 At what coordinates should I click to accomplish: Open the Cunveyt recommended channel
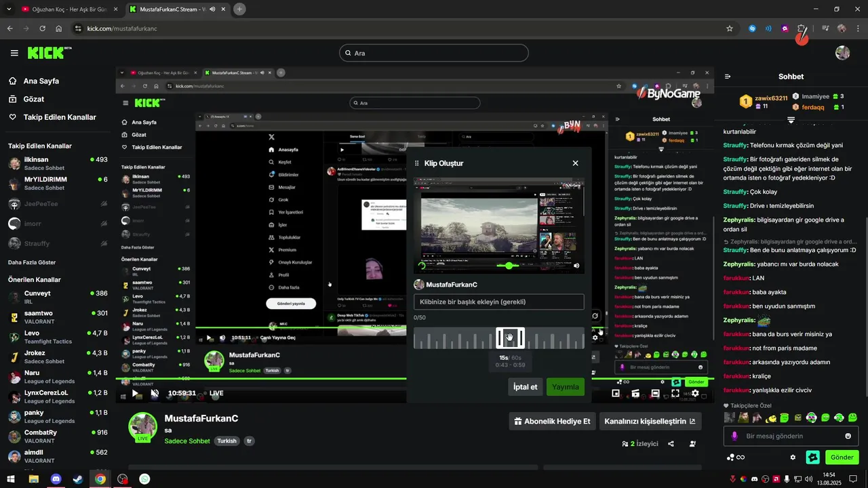(58, 297)
